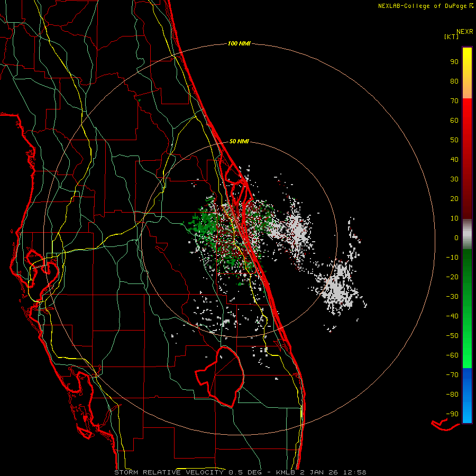Click the 70 knot scale value
The height and width of the screenshot is (476, 476).
pos(454,101)
